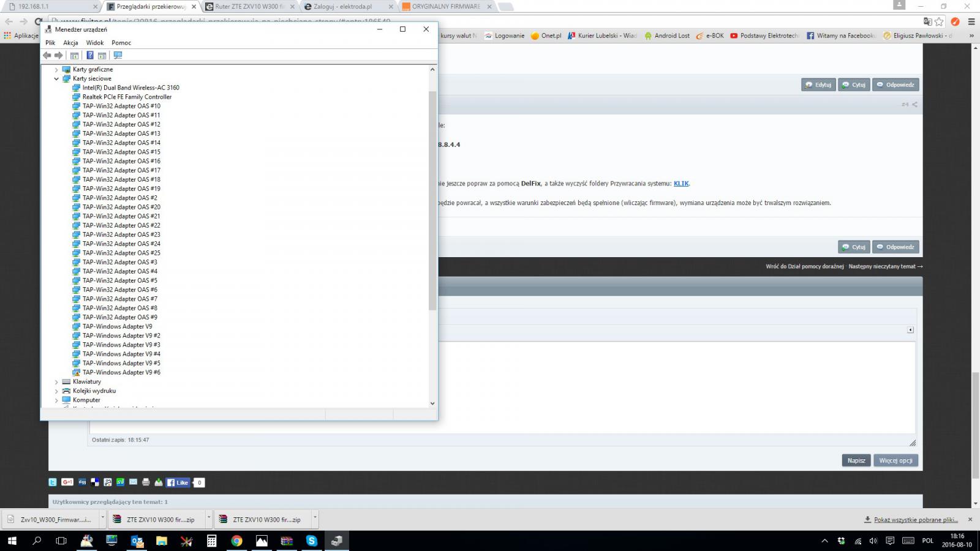This screenshot has width=980, height=551.
Task: Click the print topic printer icon
Action: pyautogui.click(x=146, y=482)
